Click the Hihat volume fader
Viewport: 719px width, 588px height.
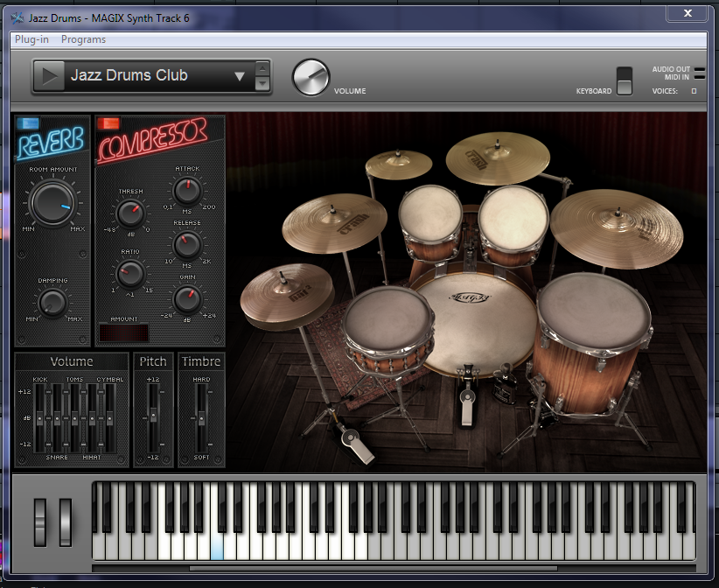pyautogui.click(x=92, y=418)
